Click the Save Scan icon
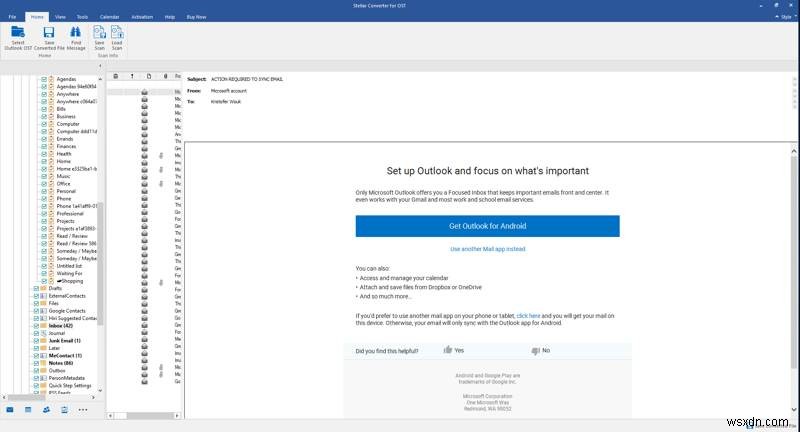 click(x=99, y=32)
